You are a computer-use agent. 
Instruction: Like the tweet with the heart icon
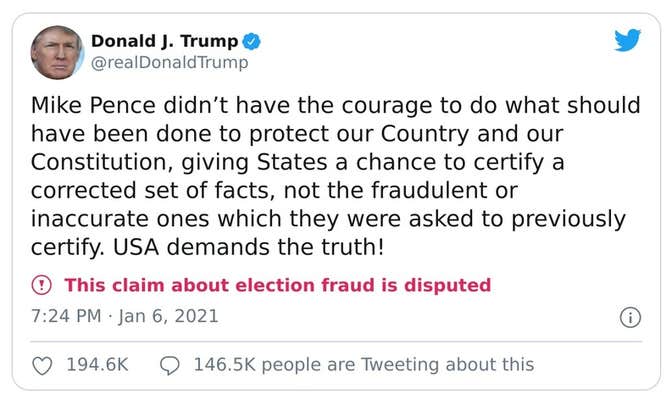[x=42, y=366]
